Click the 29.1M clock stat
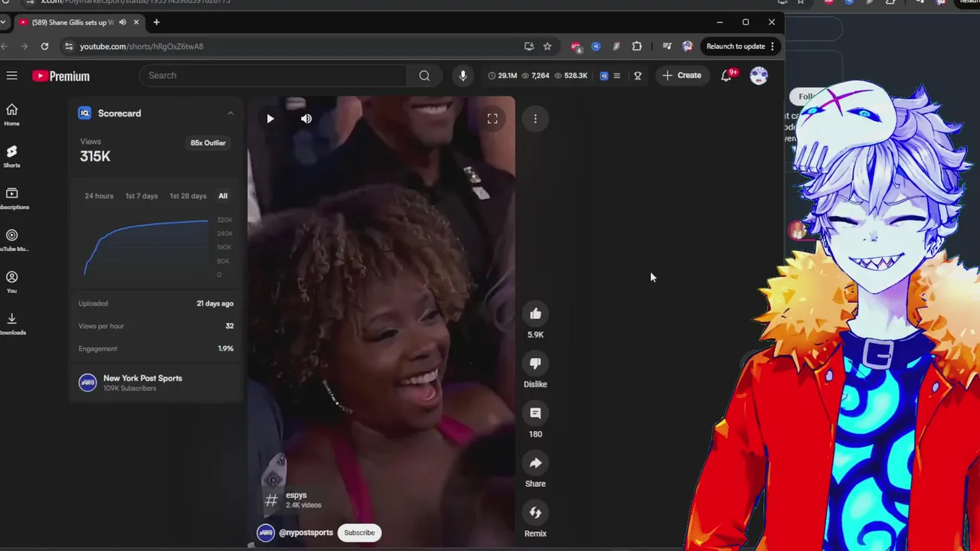 coord(502,76)
